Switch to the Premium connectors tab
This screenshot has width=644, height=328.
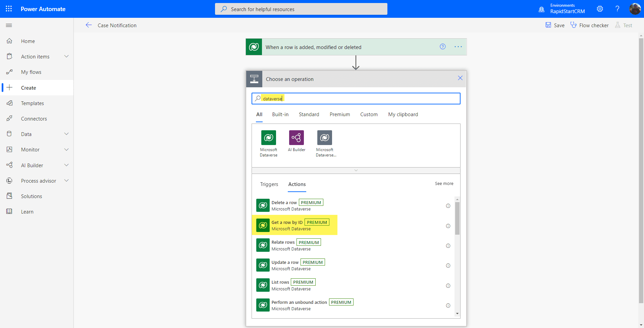coord(340,114)
